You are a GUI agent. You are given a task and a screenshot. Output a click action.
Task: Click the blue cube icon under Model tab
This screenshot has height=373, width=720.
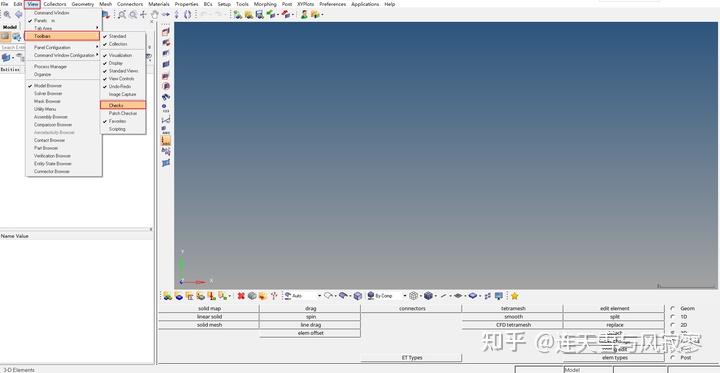[6, 57]
